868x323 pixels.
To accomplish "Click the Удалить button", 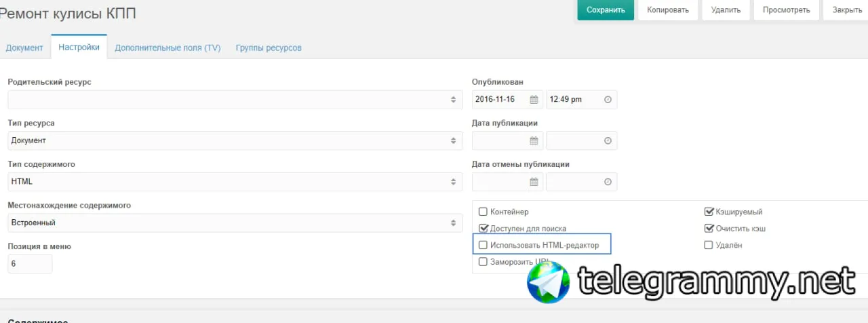I will pyautogui.click(x=726, y=10).
